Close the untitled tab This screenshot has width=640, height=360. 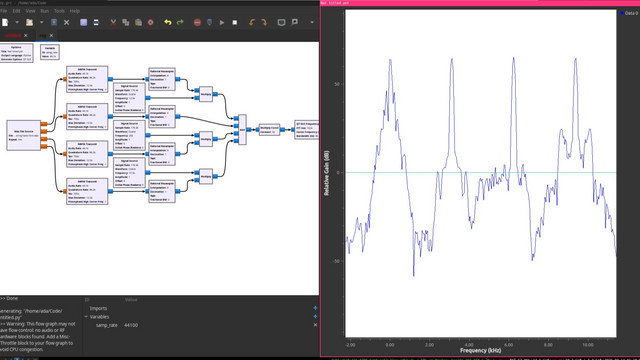26,36
